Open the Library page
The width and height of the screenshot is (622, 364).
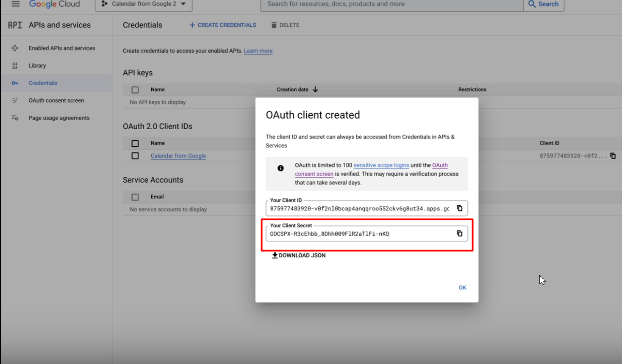click(37, 66)
